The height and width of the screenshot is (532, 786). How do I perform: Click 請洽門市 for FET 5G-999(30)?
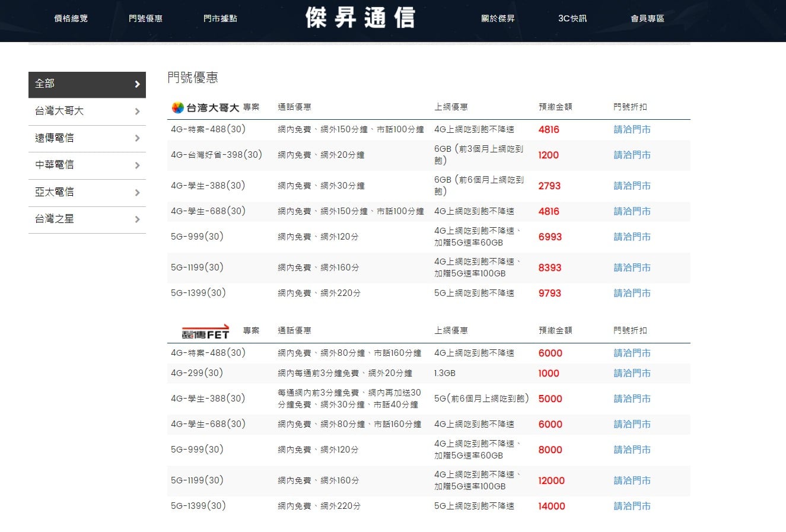[x=632, y=450]
